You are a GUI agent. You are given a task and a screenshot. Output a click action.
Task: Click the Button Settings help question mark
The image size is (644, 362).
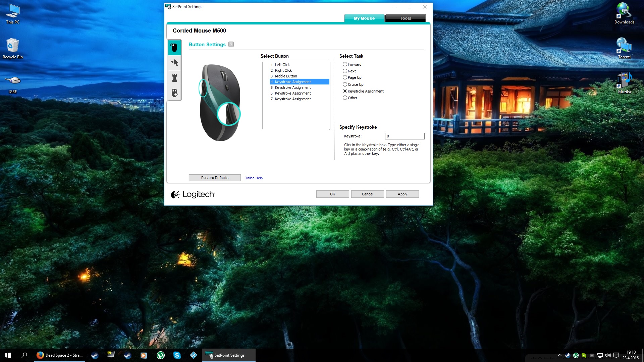coord(231,44)
